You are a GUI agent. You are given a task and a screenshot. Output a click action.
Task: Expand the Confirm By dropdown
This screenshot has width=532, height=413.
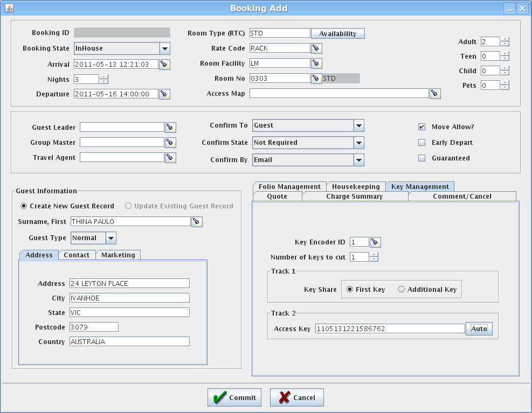coord(358,160)
